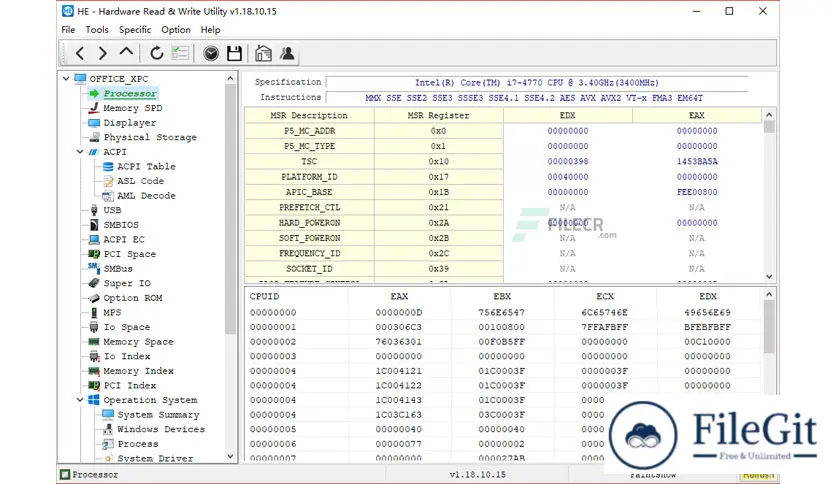Image resolution: width=836 pixels, height=484 pixels.
Task: Select SMBus in the tree
Action: click(x=118, y=269)
